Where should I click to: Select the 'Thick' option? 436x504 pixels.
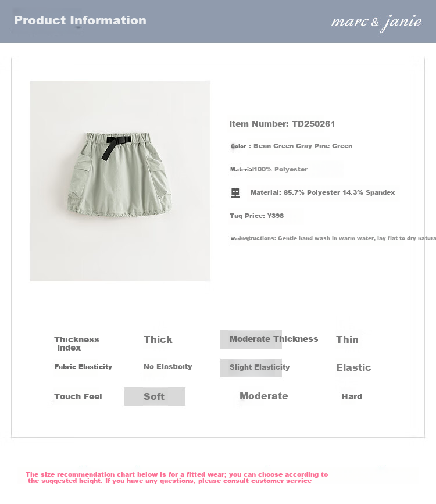[158, 339]
